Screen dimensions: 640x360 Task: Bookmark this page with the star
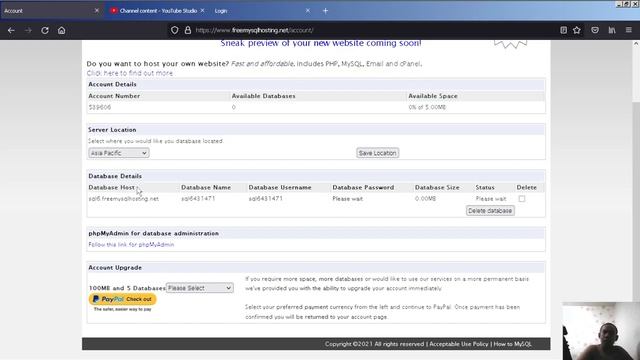click(577, 30)
